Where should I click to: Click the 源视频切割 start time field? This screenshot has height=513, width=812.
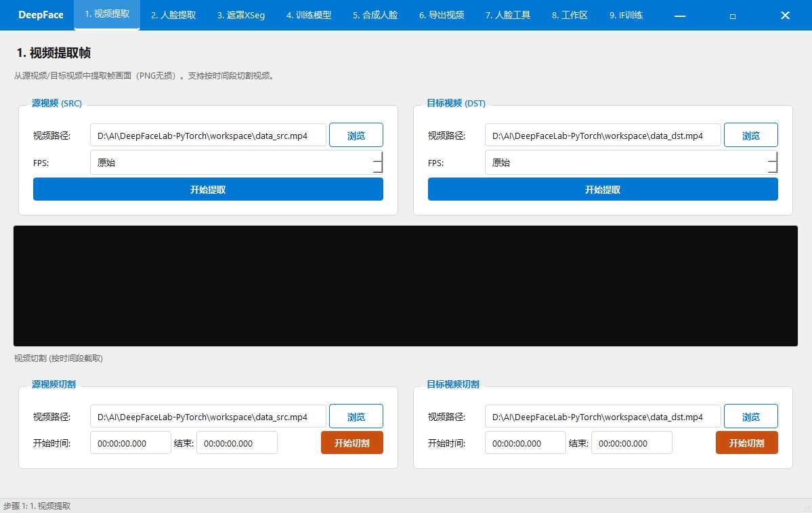point(131,443)
